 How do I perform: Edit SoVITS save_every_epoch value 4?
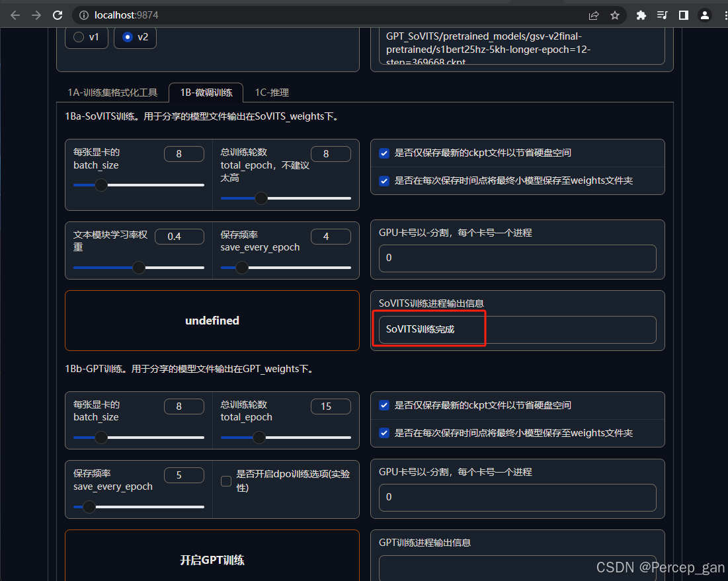[x=331, y=237]
